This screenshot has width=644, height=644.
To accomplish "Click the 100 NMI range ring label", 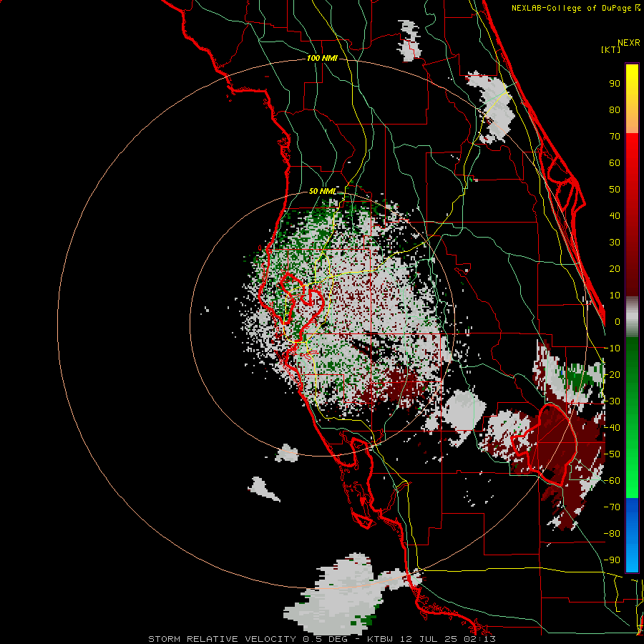I will pos(322,58).
